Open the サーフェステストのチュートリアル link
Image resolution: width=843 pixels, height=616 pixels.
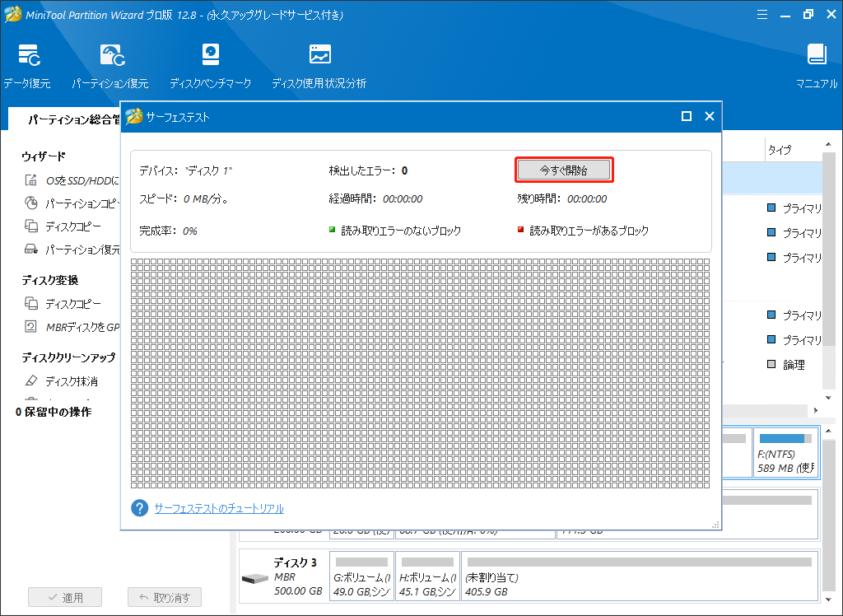click(219, 508)
